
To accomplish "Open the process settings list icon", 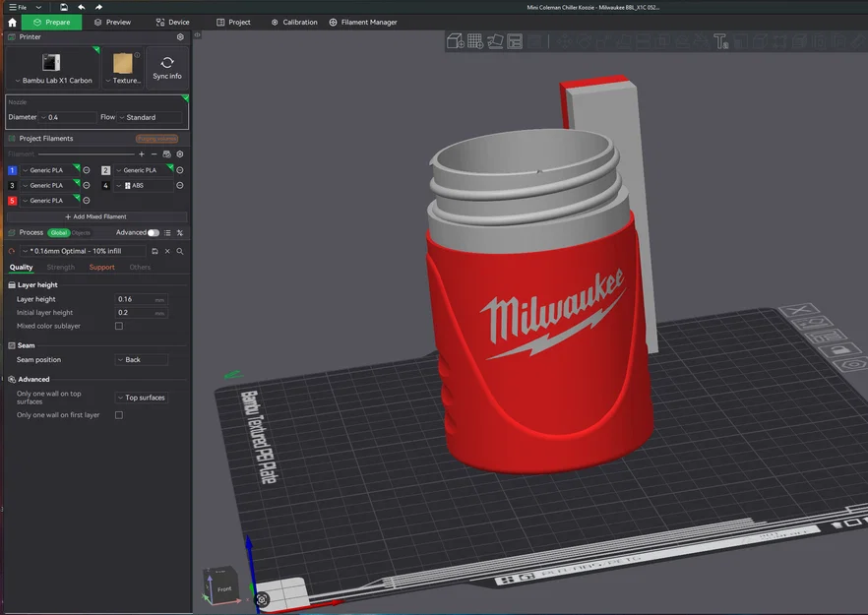I will click(167, 233).
